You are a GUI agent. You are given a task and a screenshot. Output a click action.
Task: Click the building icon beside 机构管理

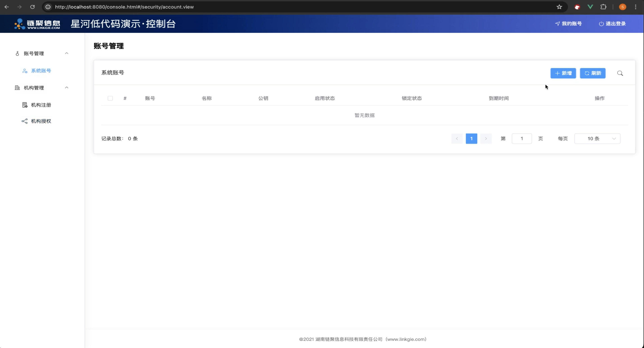(x=17, y=88)
